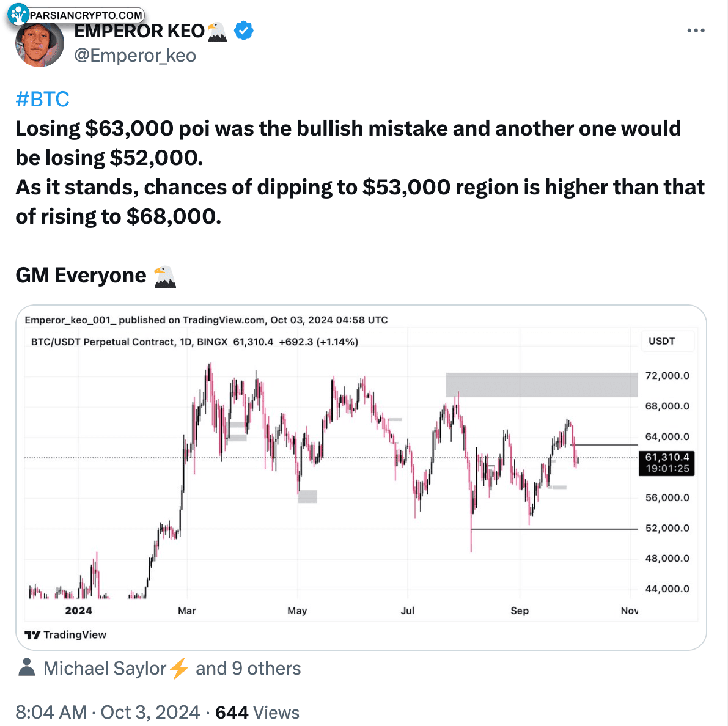Open the 644 Views count

[257, 712]
